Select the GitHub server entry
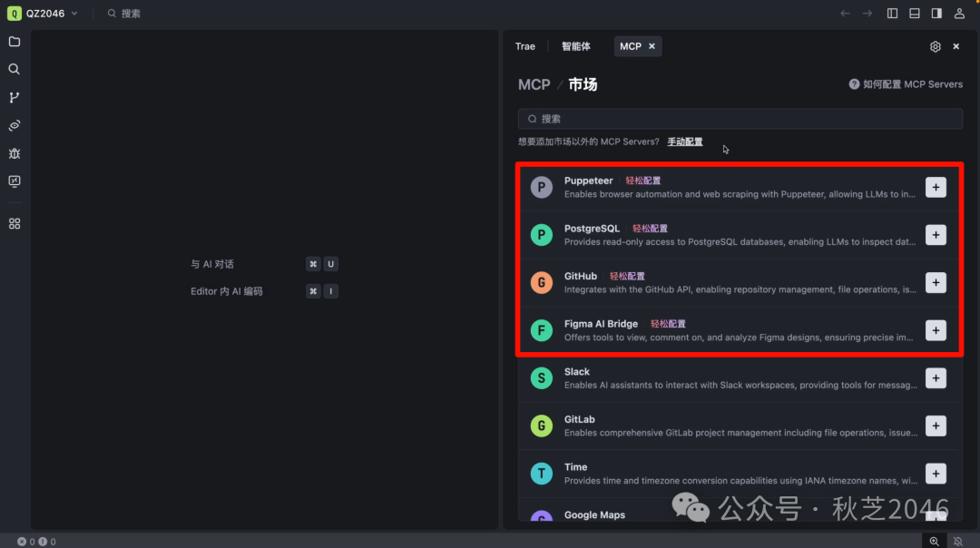 click(740, 282)
